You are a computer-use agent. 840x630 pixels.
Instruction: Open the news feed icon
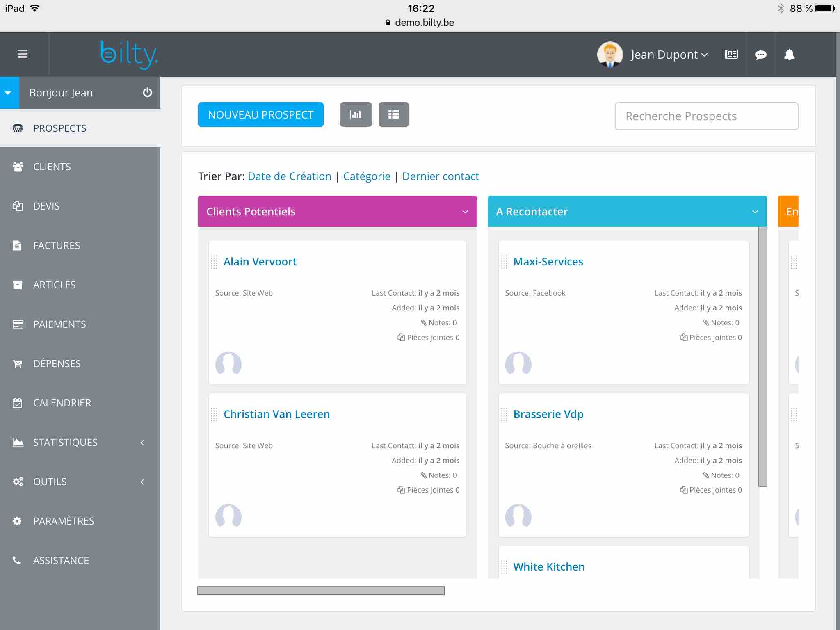coord(730,54)
